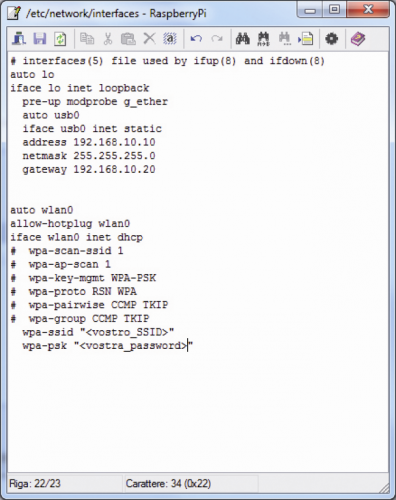Click the Paste clipboard icon

[128, 39]
